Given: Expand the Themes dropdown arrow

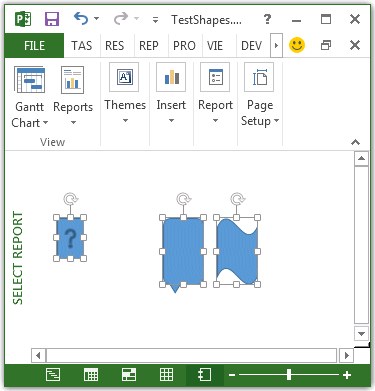Looking at the screenshot, I should coord(125,120).
